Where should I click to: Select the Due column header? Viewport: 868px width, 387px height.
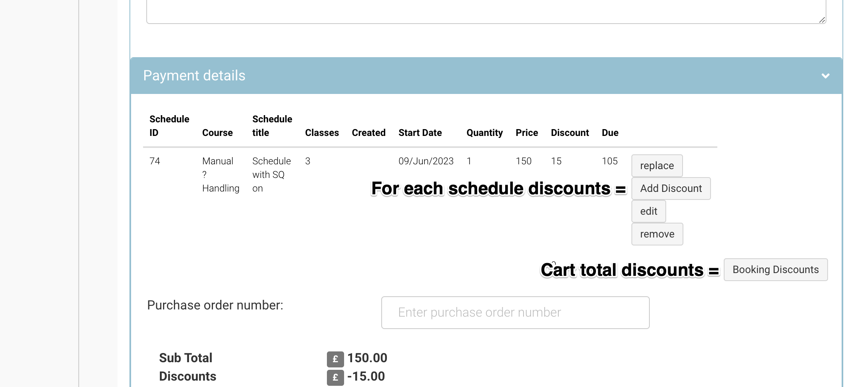pyautogui.click(x=610, y=133)
